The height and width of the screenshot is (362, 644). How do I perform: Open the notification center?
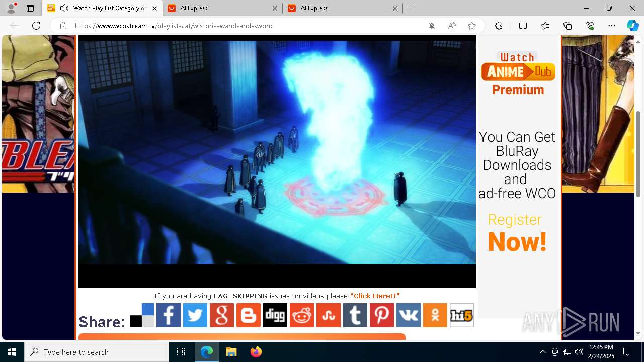[627, 352]
